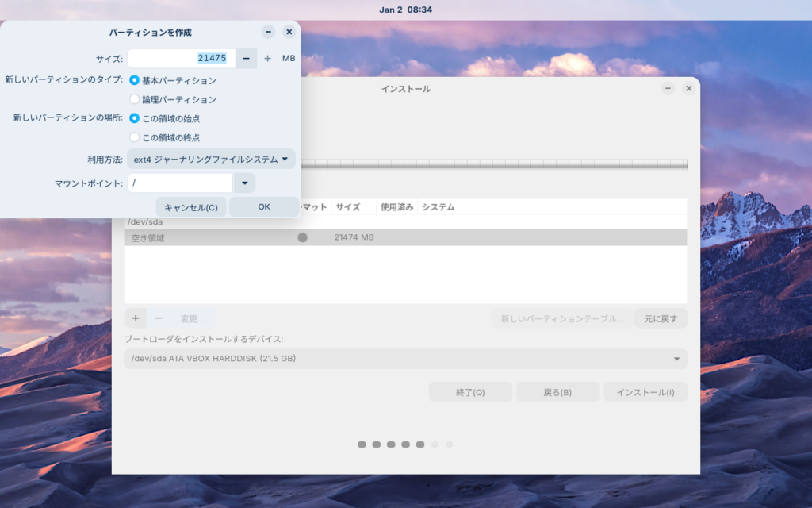This screenshot has height=508, width=812.
Task: Select 論理パーティション radio button
Action: click(135, 99)
